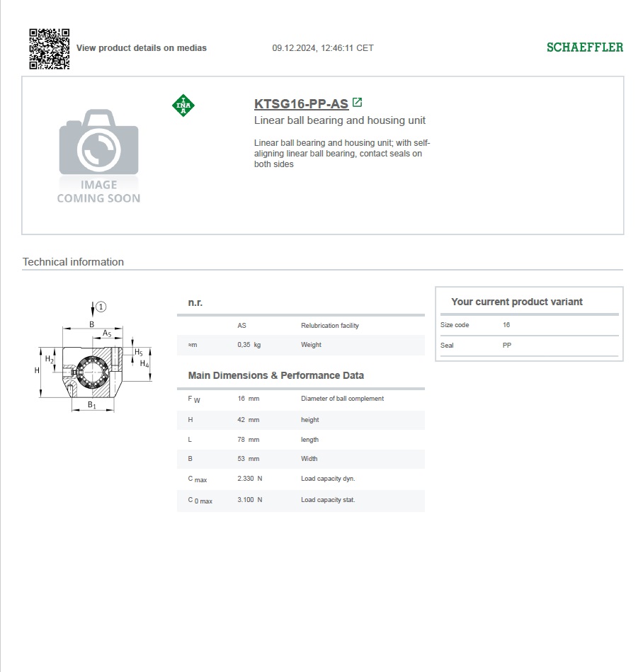This screenshot has width=643, height=672.
Task: Select the 16 mm ball complement diameter value
Action: coord(249,399)
